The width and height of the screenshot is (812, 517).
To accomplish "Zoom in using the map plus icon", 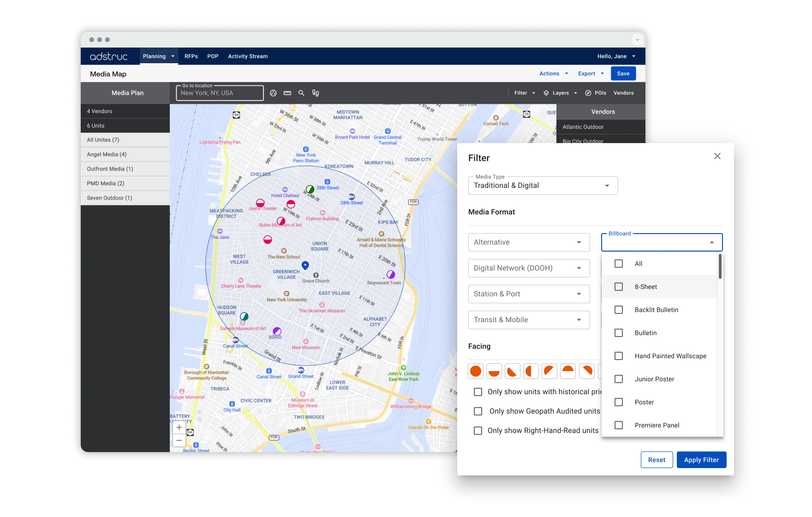I will [x=179, y=427].
